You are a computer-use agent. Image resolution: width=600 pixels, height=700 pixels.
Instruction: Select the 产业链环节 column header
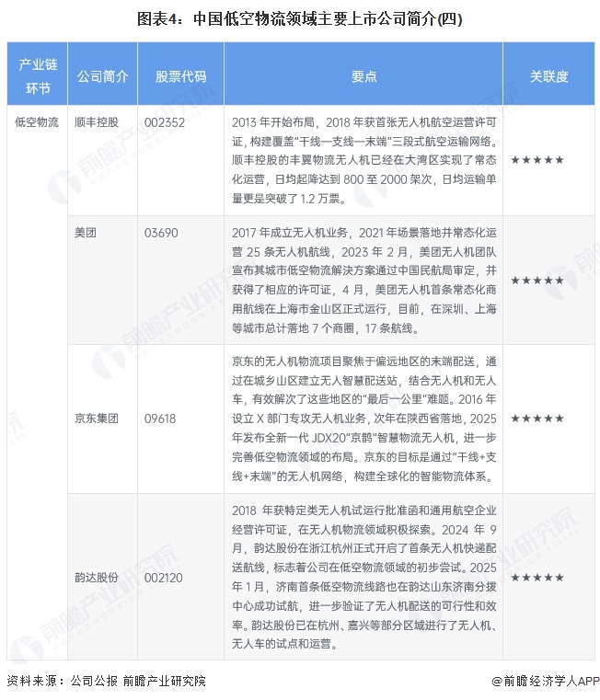(x=37, y=75)
